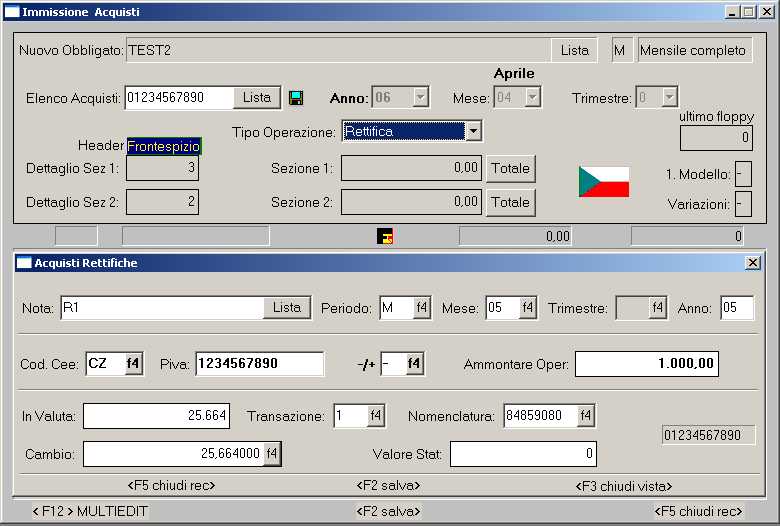Image resolution: width=780 pixels, height=526 pixels.
Task: Click the ultimo floppy field
Action: click(716, 138)
